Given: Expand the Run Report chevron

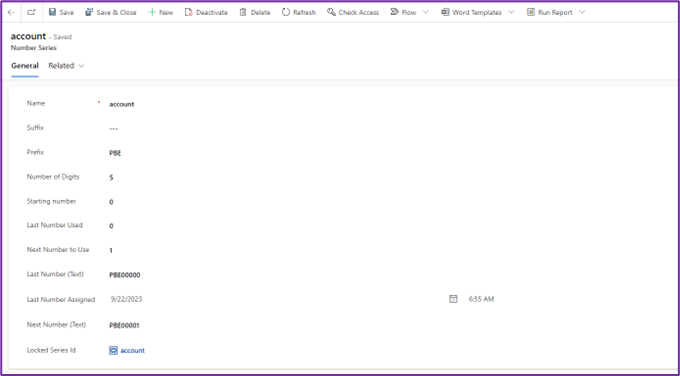Looking at the screenshot, I should point(582,12).
